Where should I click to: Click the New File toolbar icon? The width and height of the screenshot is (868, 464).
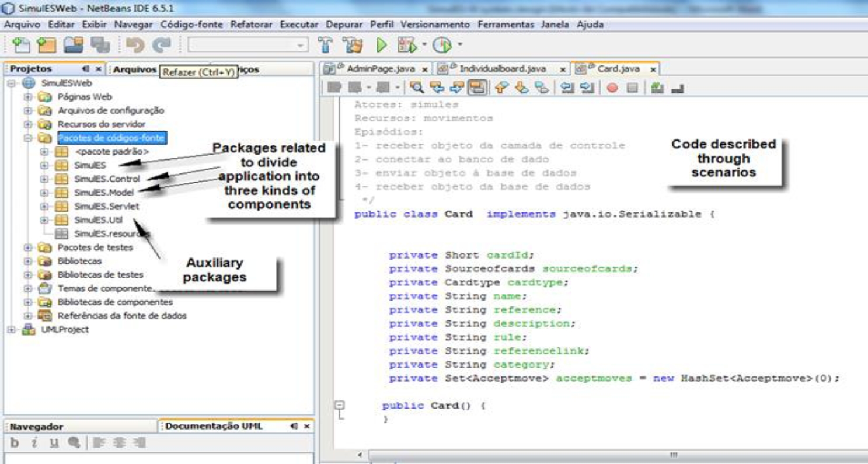[20, 45]
